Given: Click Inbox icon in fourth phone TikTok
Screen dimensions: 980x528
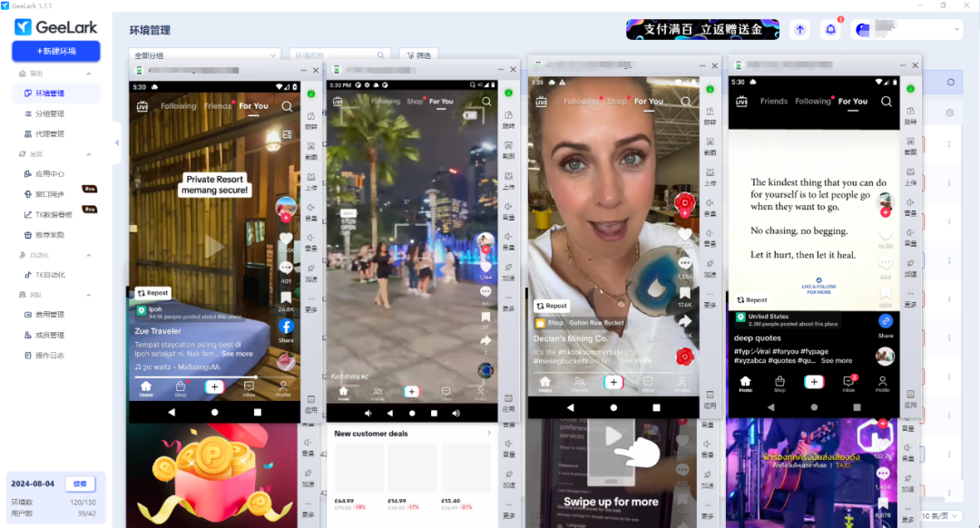Looking at the screenshot, I should pos(848,383).
